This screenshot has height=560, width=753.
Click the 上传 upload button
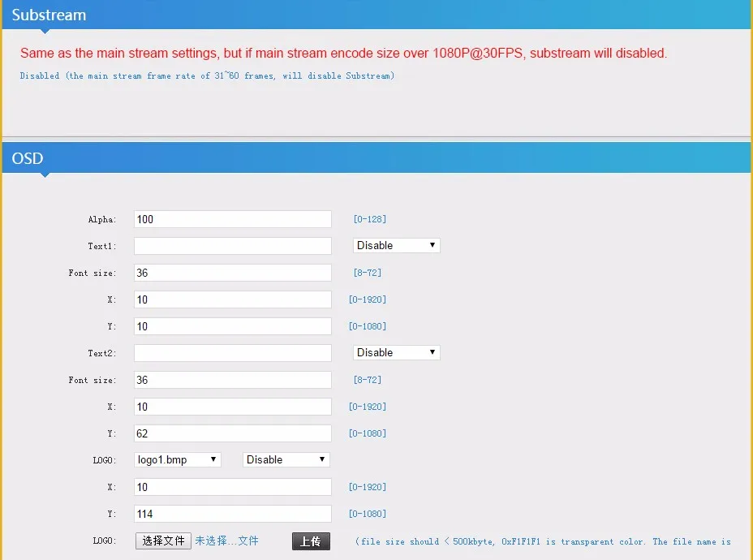click(311, 541)
